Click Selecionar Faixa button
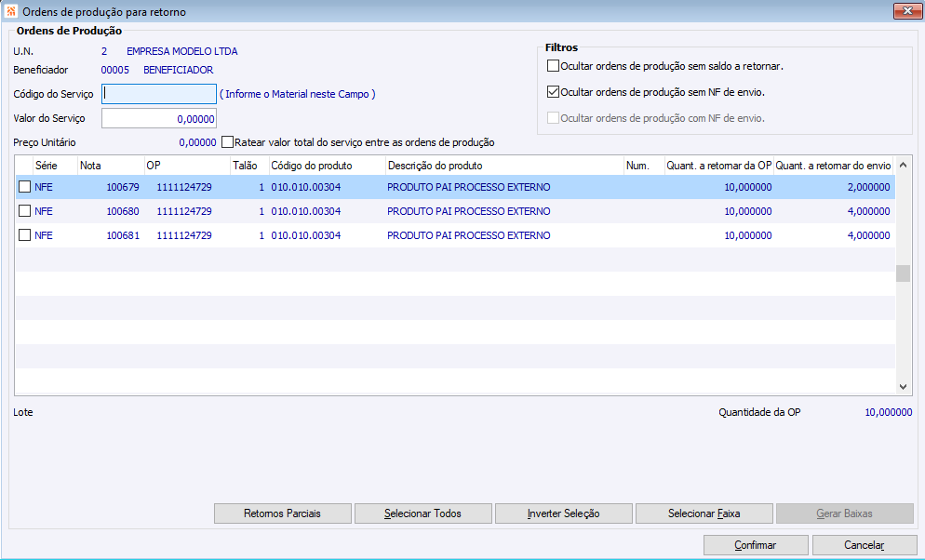 [x=704, y=513]
